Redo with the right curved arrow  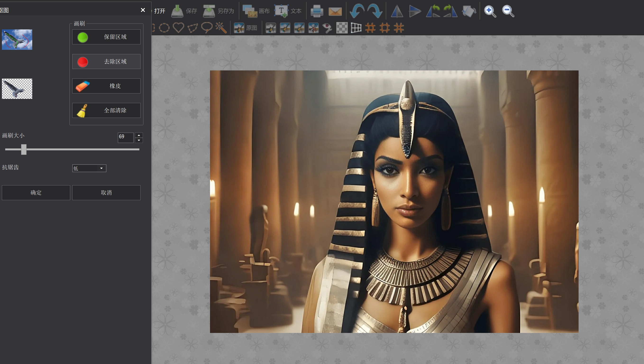coord(375,11)
